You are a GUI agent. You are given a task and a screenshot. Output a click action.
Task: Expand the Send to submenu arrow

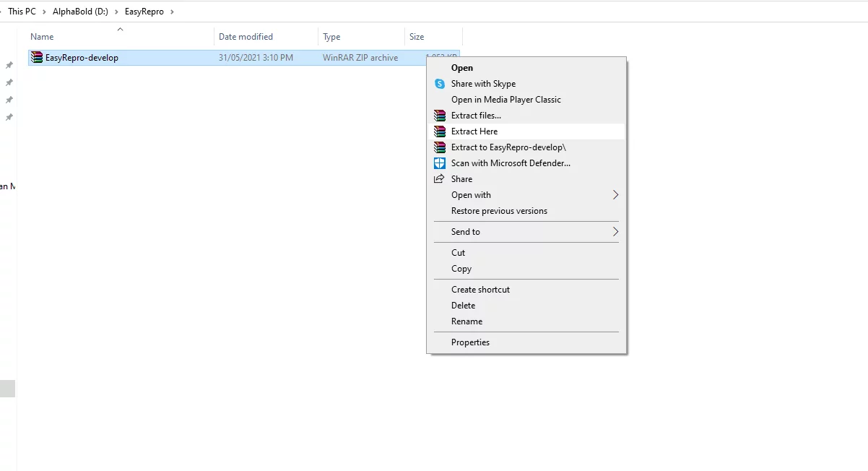tap(616, 232)
